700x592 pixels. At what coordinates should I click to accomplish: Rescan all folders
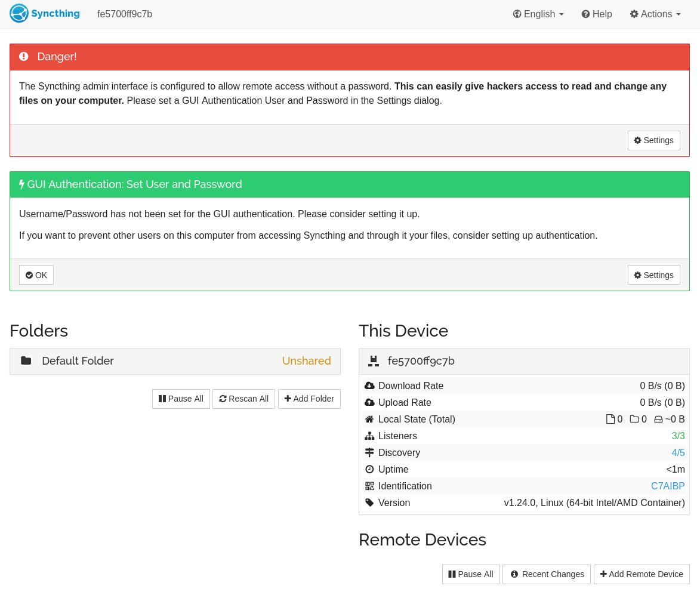point(243,399)
